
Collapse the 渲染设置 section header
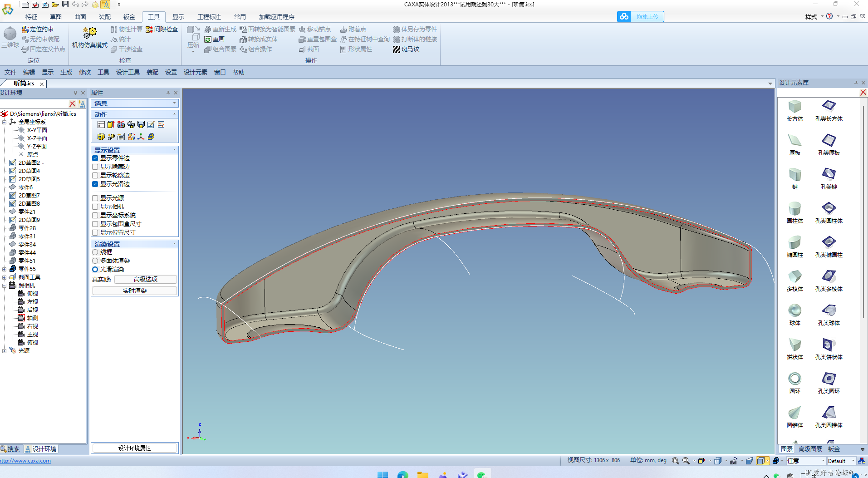135,244
